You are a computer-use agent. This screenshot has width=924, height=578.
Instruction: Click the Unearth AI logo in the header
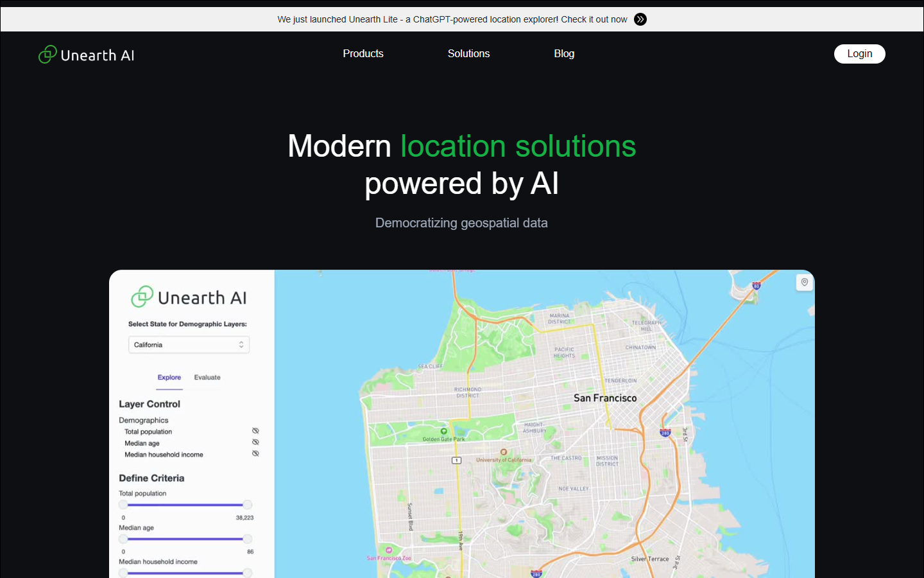pos(87,55)
